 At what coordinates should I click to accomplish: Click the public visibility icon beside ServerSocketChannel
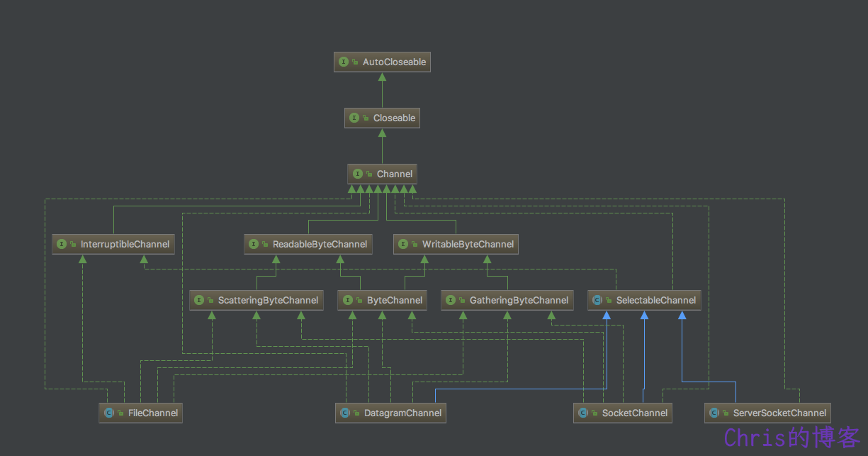click(x=726, y=413)
